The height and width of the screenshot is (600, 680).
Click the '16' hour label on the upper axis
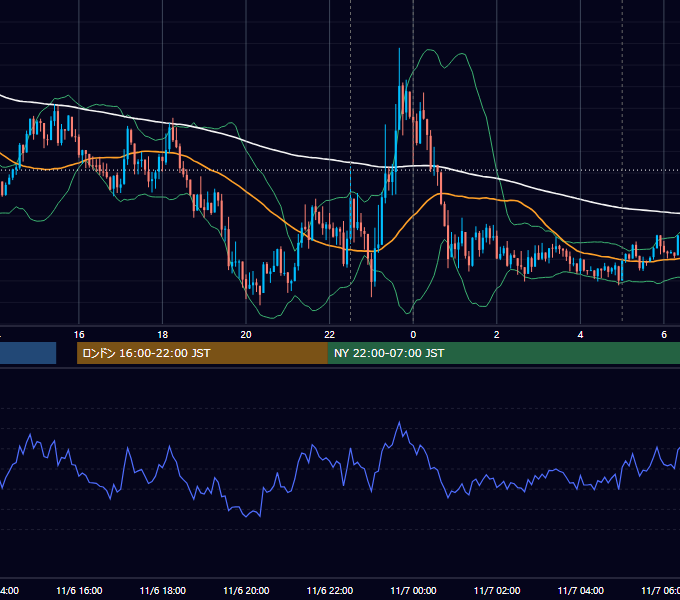coord(79,335)
